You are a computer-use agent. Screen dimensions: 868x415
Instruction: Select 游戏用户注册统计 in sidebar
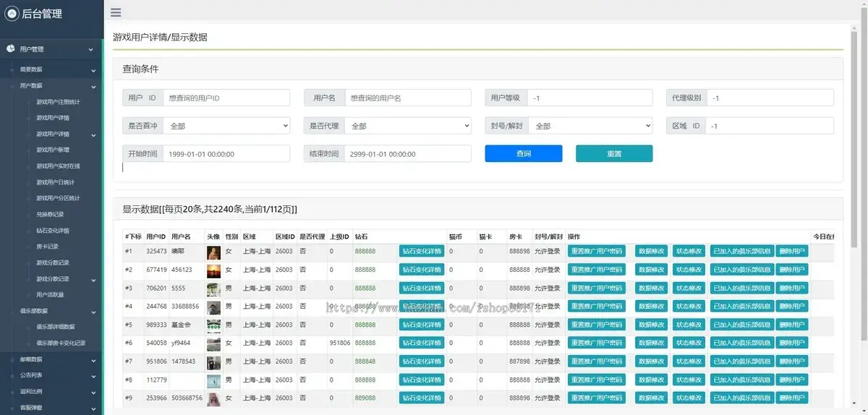tap(58, 102)
